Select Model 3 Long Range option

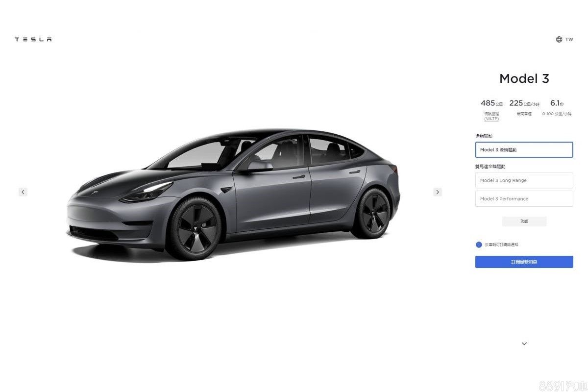pyautogui.click(x=524, y=180)
